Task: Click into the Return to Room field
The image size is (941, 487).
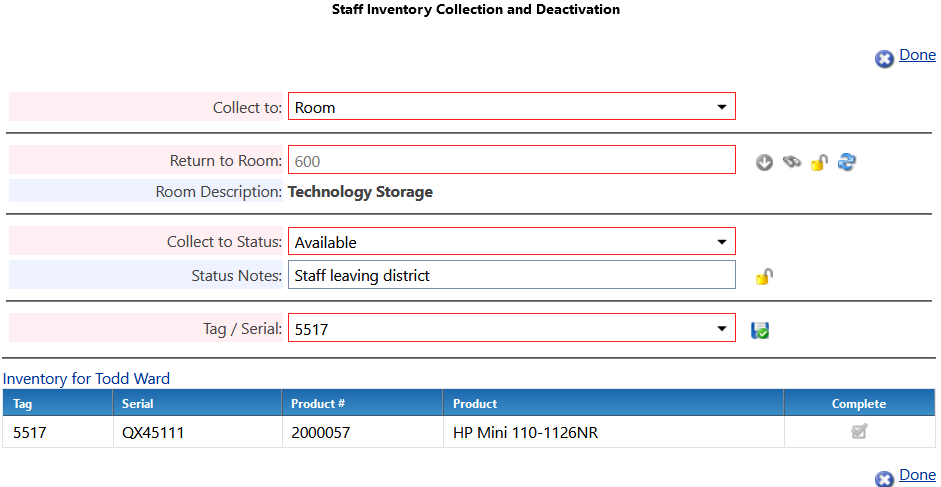Action: click(x=511, y=161)
